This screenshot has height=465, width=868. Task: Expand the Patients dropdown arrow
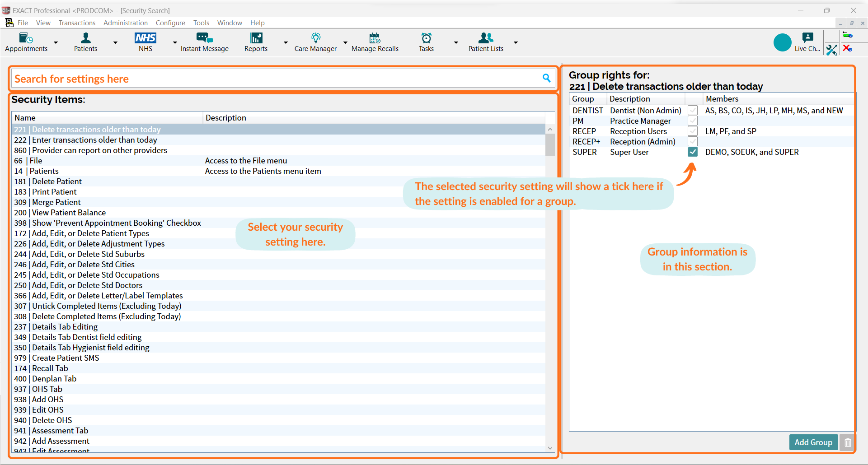pos(115,42)
